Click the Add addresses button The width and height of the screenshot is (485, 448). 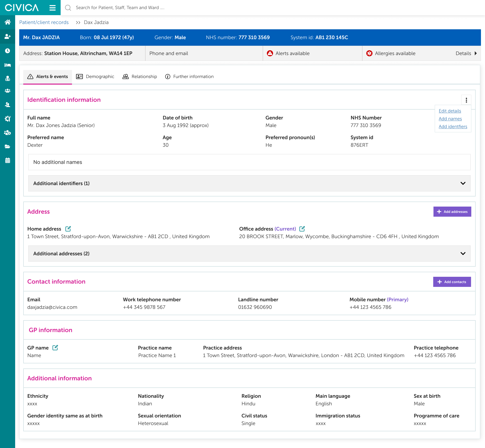tap(452, 212)
